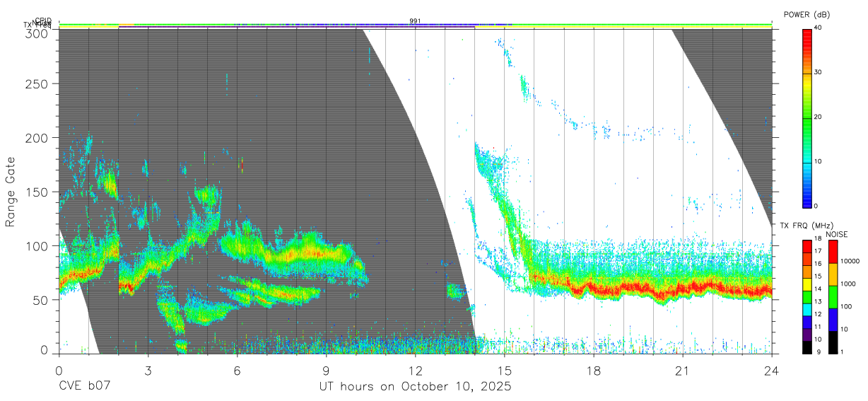
Task: Click range gate tick label 250
Action: click(38, 84)
